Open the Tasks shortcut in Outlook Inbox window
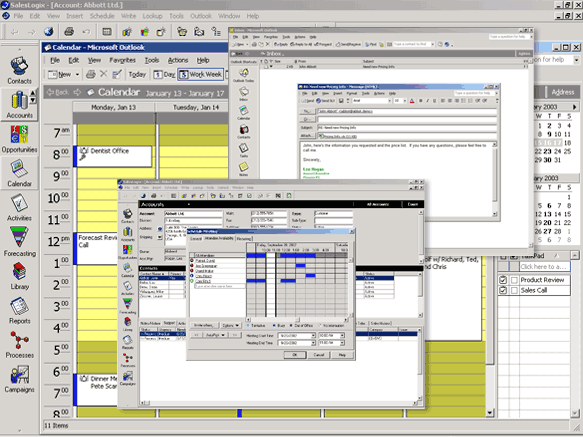The width and height of the screenshot is (583, 437). (x=244, y=150)
